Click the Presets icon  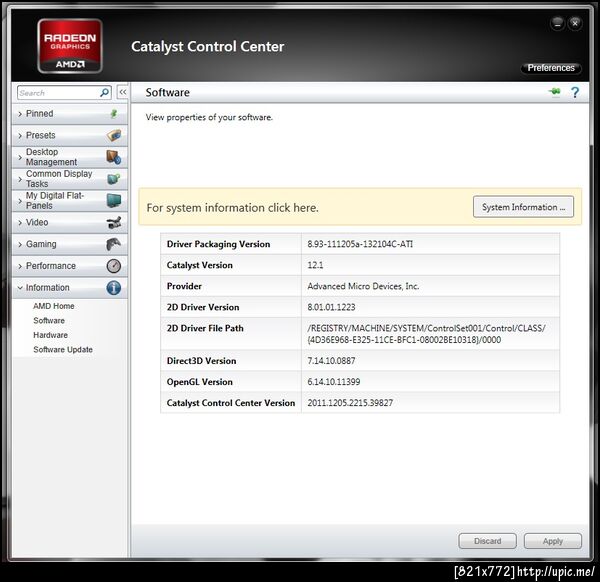pyautogui.click(x=114, y=135)
